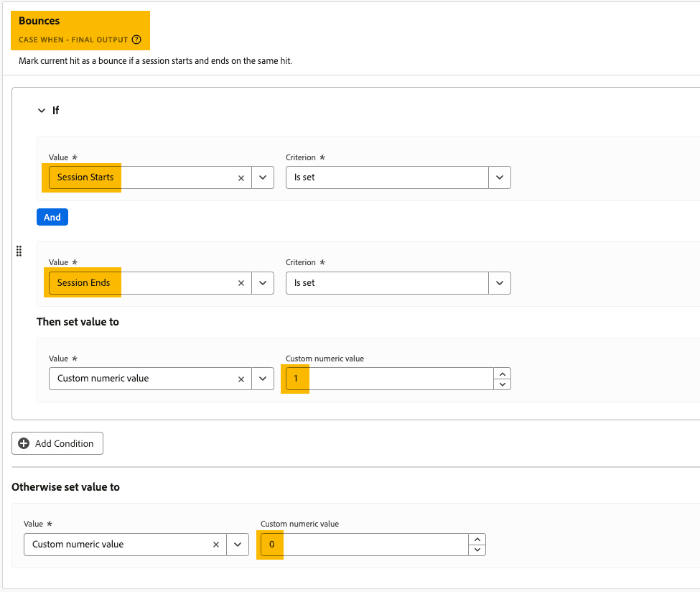The width and height of the screenshot is (700, 592).
Task: Clear the Session Ends value
Action: (241, 283)
